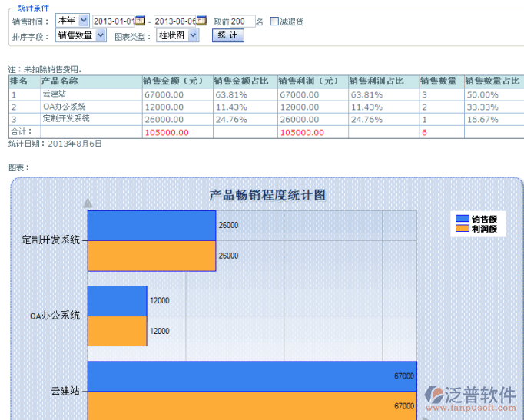Open the 柱状图 chart type dropdown
The width and height of the screenshot is (524, 420).
[x=177, y=35]
